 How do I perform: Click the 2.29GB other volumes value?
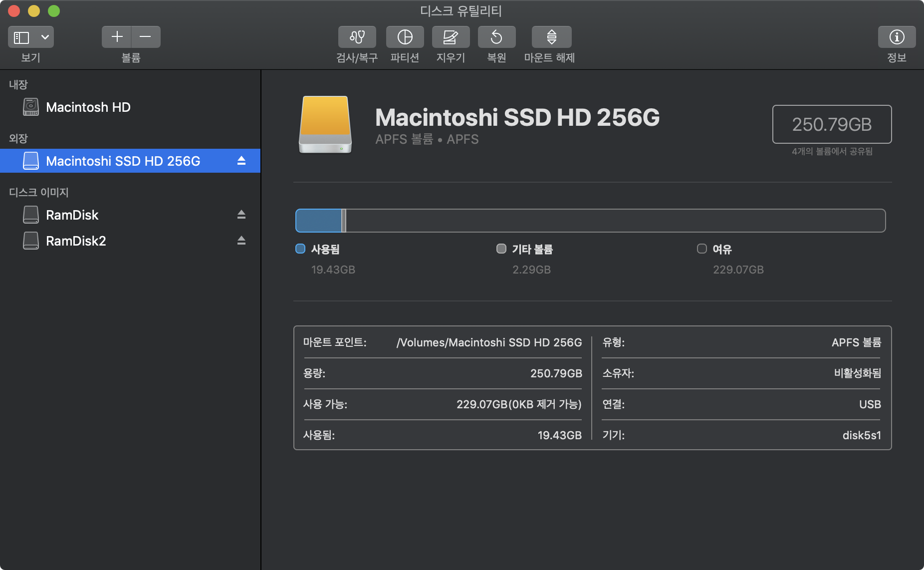point(531,270)
